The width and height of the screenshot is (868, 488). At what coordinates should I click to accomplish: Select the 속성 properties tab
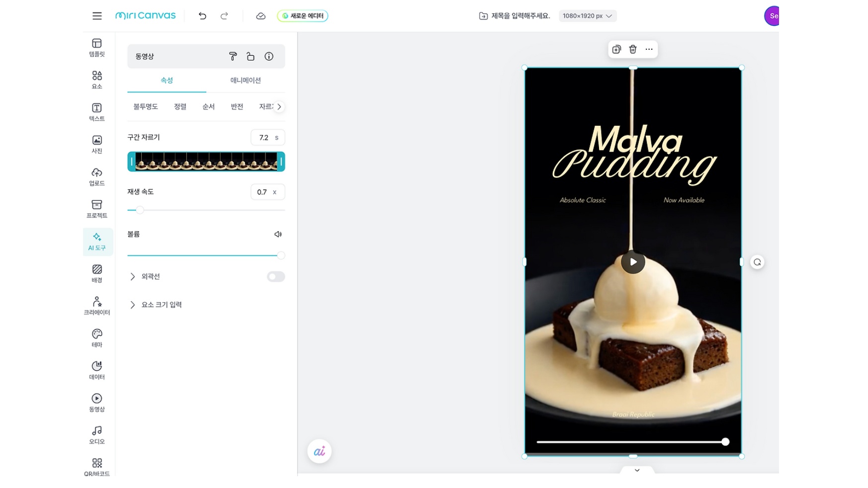167,80
